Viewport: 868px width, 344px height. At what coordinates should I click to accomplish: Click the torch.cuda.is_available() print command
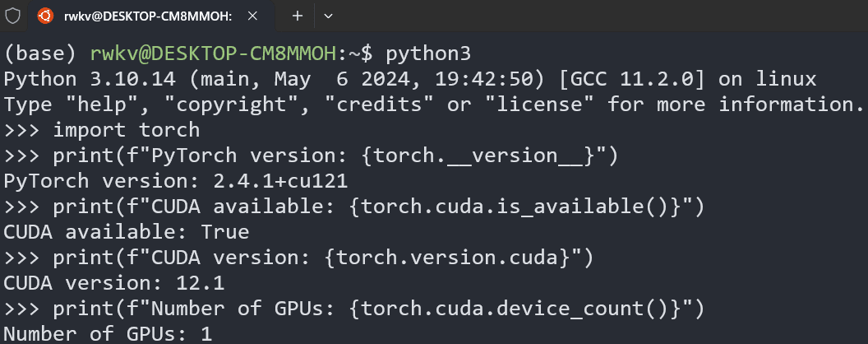[378, 207]
